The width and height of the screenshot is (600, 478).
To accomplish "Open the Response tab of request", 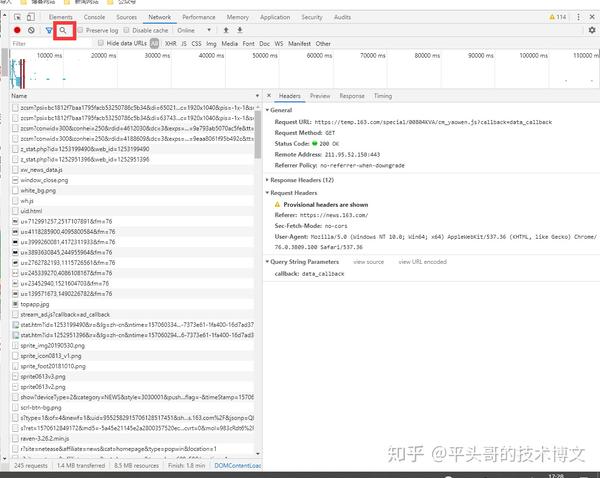I will (352, 96).
